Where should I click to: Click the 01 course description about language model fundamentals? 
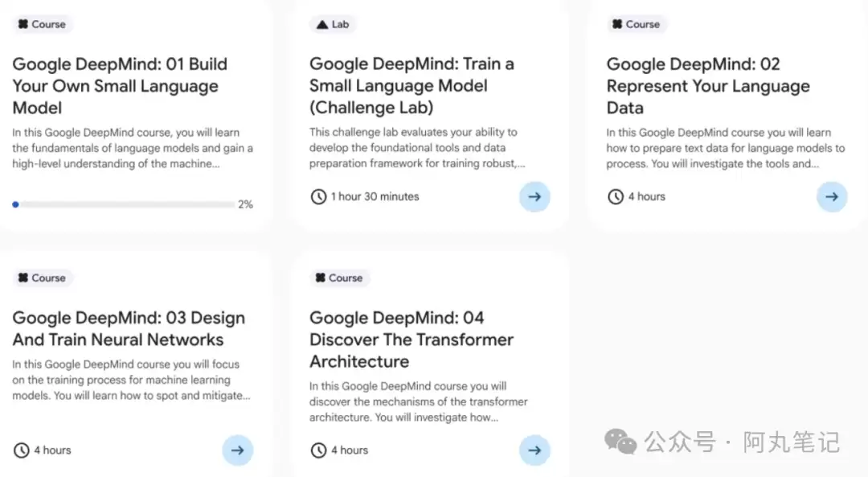[133, 148]
